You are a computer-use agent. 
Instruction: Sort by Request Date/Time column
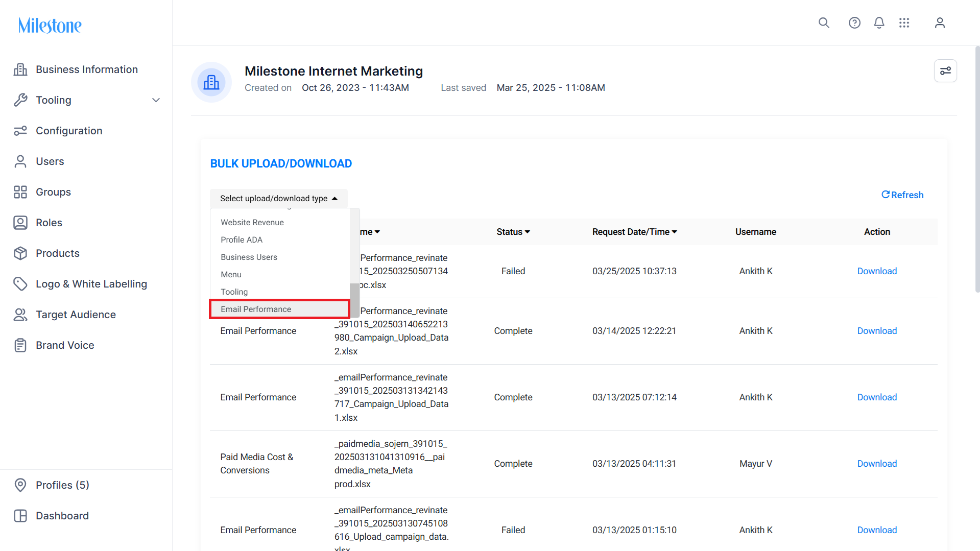(x=635, y=232)
